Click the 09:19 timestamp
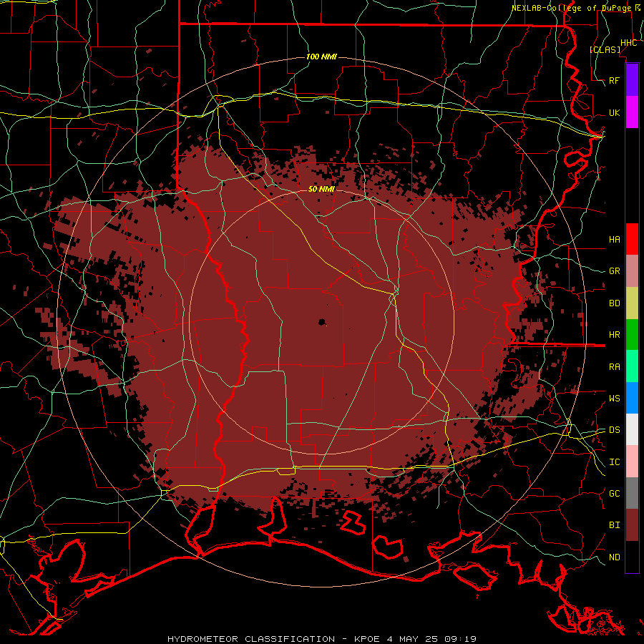Viewport: 644px width, 644px height. pyautogui.click(x=460, y=639)
